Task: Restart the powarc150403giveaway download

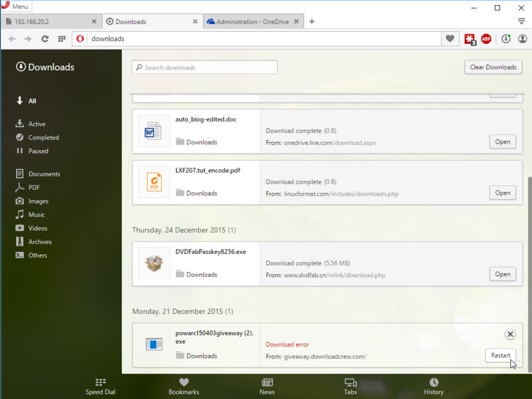Action: pyautogui.click(x=500, y=355)
